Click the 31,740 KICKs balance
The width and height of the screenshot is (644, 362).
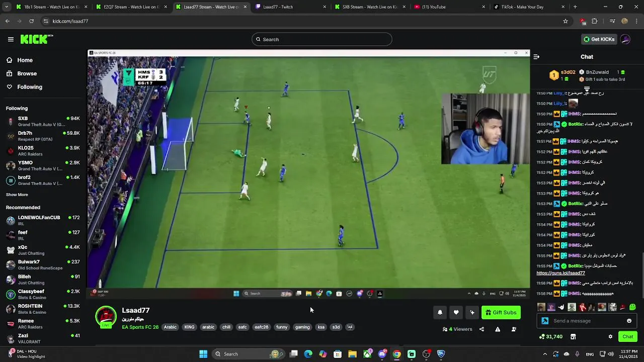(x=550, y=336)
